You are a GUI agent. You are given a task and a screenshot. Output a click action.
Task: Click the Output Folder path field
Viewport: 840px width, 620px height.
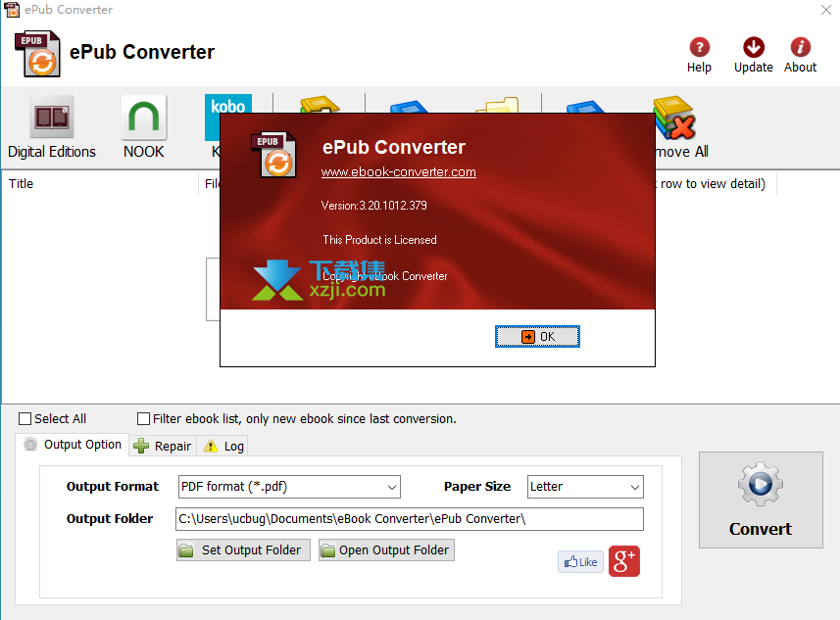pos(410,519)
